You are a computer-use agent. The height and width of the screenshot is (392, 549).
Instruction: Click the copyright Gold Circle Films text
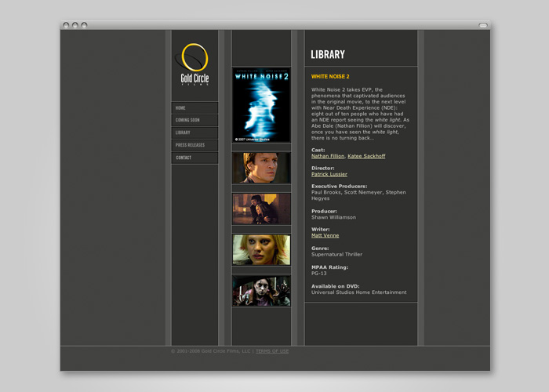tap(211, 351)
